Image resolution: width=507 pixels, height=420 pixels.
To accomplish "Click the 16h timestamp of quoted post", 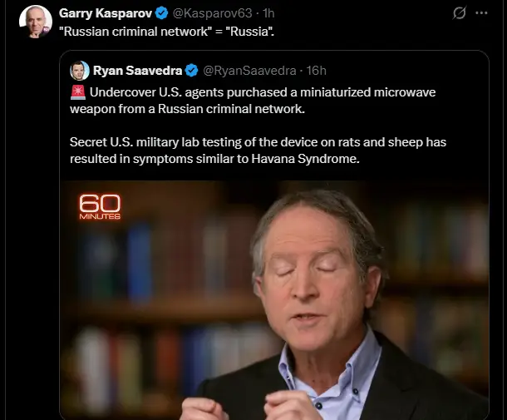I will pyautogui.click(x=316, y=71).
